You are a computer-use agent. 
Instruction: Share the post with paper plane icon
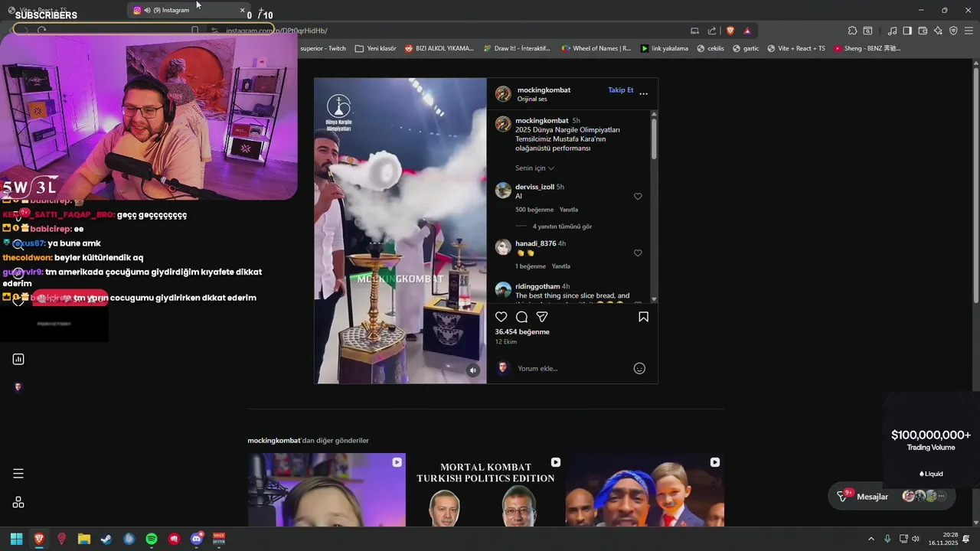pyautogui.click(x=542, y=317)
